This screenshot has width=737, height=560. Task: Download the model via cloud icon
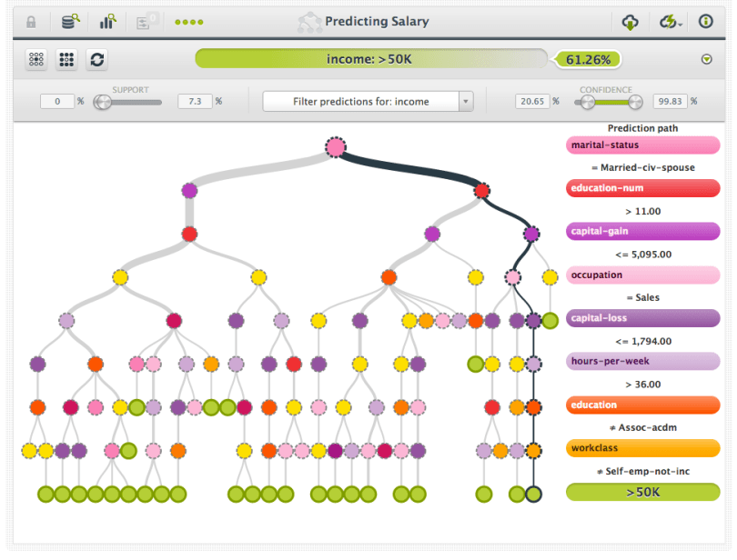click(630, 22)
